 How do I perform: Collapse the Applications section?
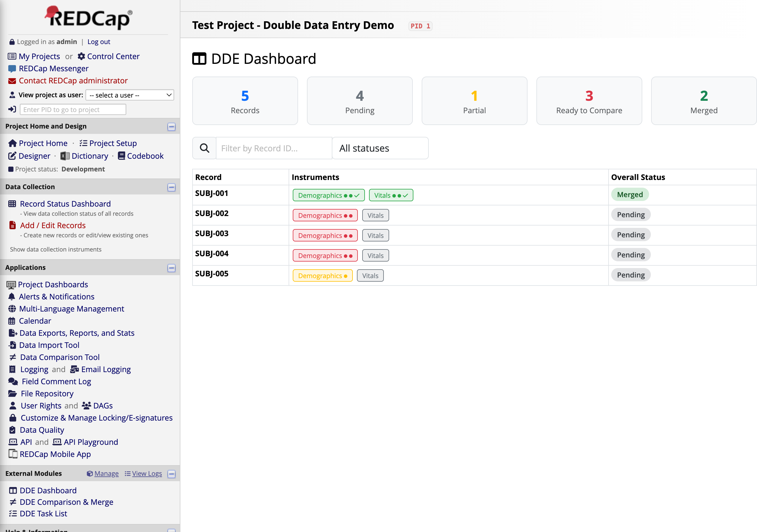click(x=172, y=268)
